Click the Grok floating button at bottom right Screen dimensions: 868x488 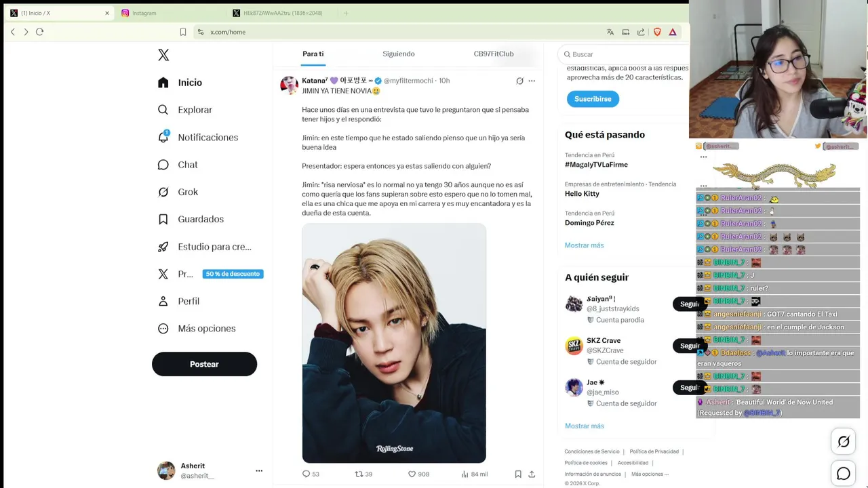click(843, 442)
